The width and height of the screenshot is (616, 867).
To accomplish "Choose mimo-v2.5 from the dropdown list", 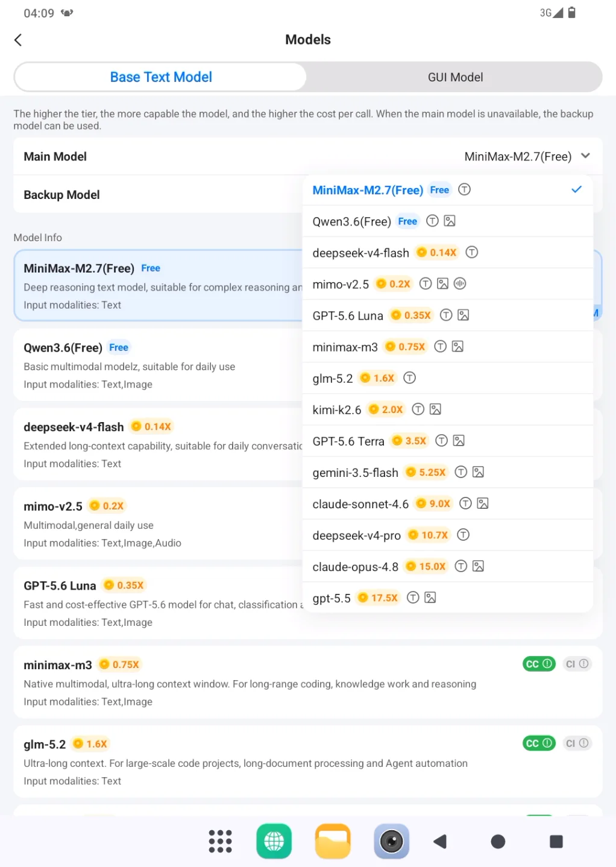I will click(x=448, y=284).
